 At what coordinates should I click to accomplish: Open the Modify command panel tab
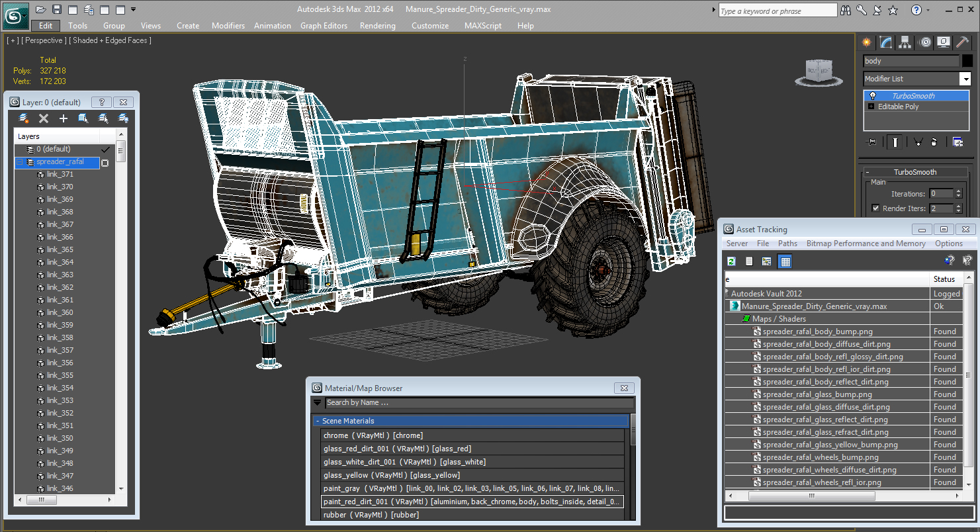(x=886, y=42)
